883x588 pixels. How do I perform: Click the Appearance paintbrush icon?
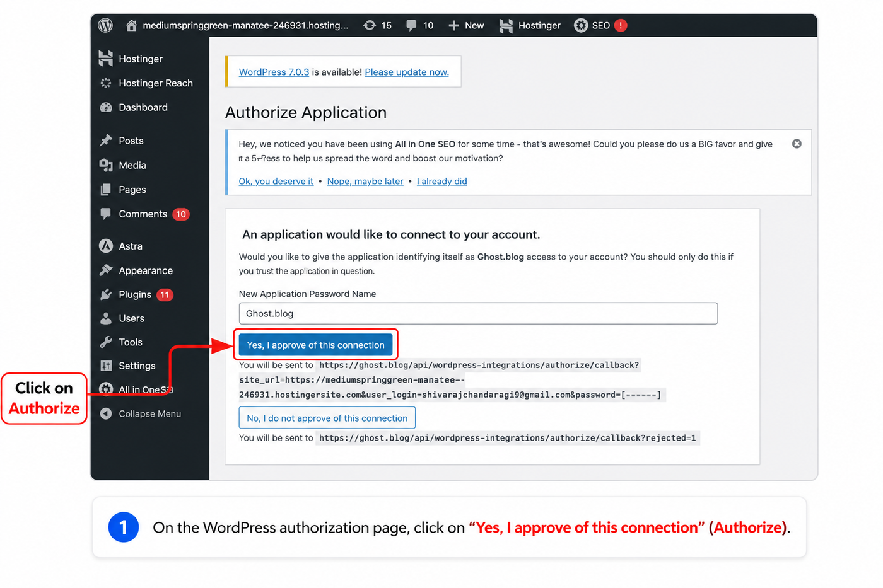coord(106,270)
